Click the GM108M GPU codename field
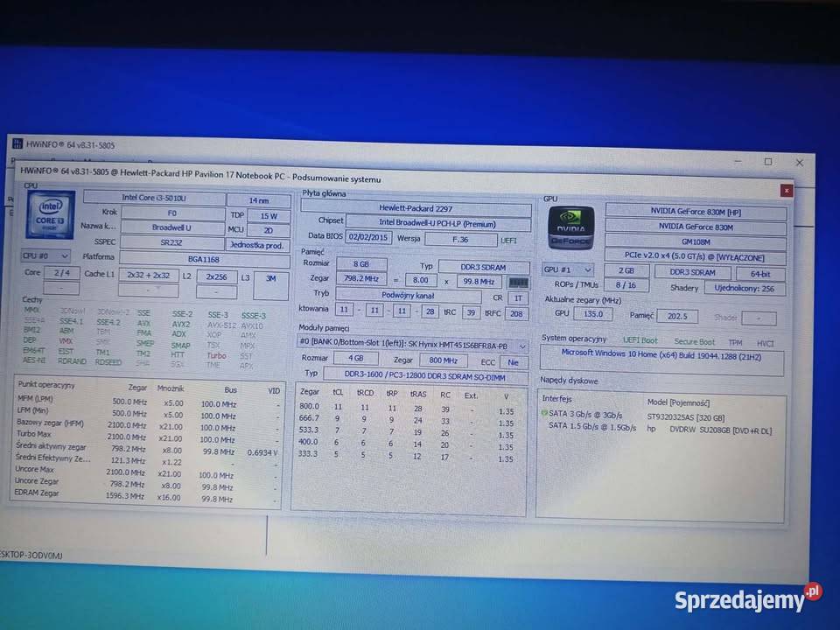Screen dimensions: 840x630 tap(696, 242)
